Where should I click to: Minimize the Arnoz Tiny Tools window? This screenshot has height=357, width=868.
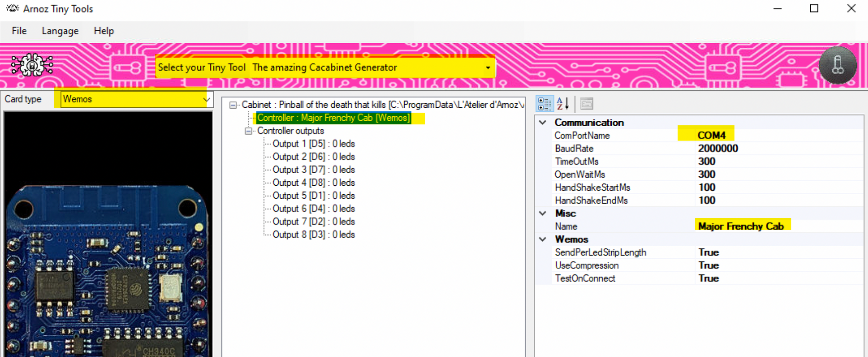777,9
